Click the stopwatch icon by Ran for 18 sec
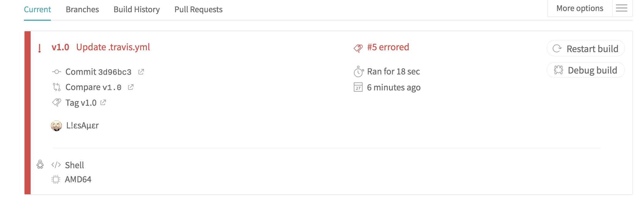644x209 pixels. [358, 71]
